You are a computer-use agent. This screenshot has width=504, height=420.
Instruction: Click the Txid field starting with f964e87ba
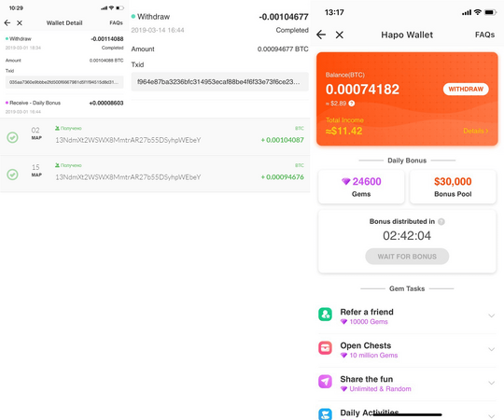(x=220, y=82)
